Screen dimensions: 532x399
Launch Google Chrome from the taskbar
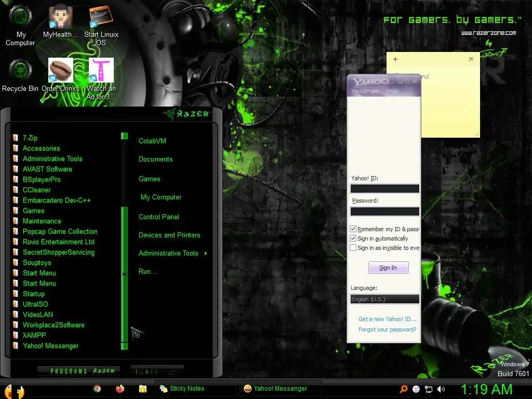pos(97,389)
